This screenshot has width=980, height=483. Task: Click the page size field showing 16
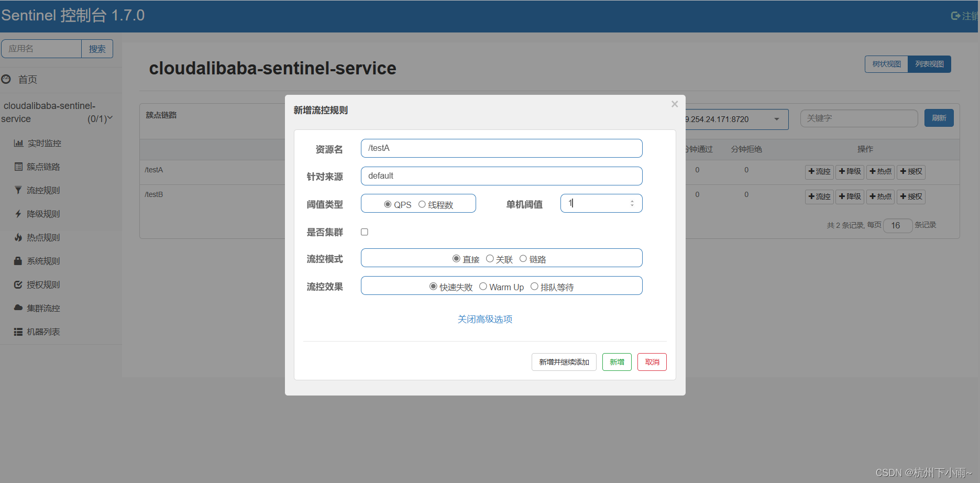click(898, 225)
